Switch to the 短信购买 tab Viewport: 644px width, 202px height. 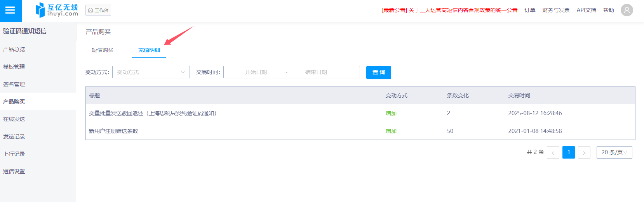[103, 50]
